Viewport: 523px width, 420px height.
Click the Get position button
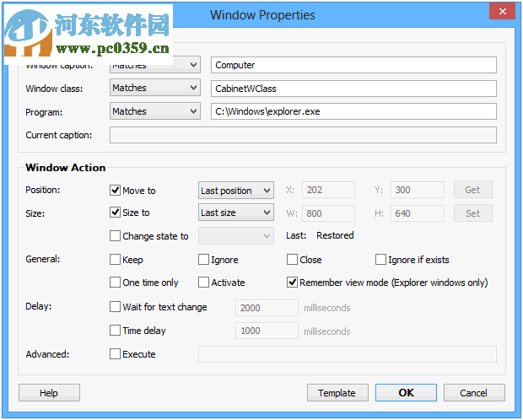[x=473, y=190]
